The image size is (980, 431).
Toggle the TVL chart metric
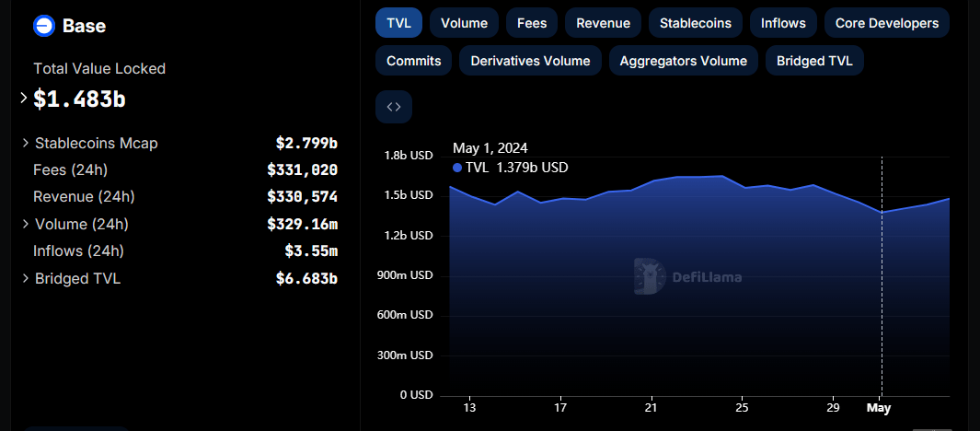click(398, 23)
